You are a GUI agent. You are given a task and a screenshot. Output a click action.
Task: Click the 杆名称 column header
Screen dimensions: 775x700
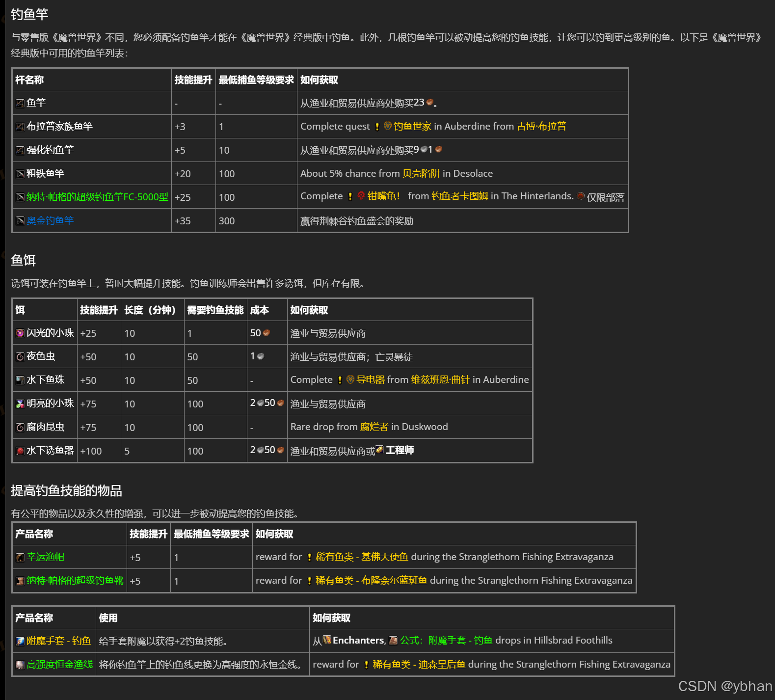29,80
